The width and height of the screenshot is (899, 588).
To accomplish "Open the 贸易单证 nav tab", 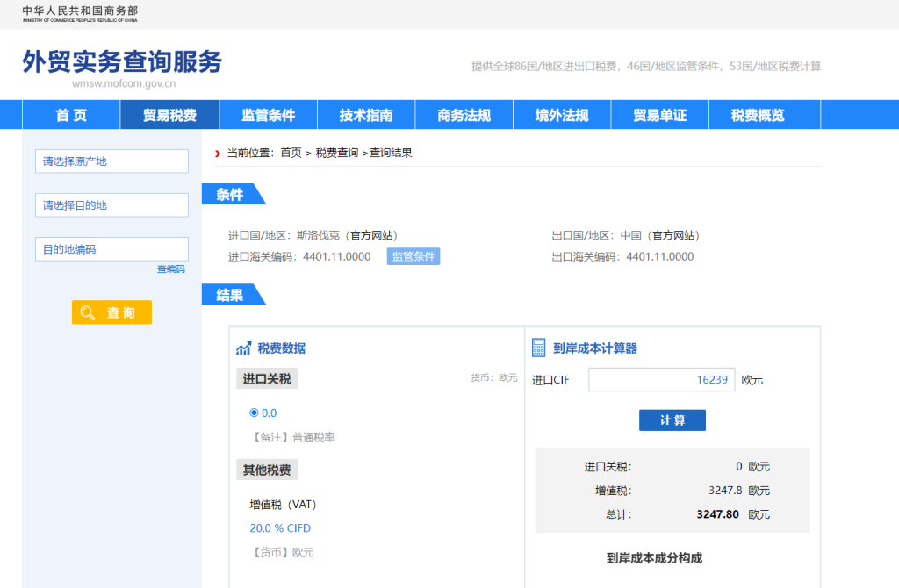I will tap(660, 115).
